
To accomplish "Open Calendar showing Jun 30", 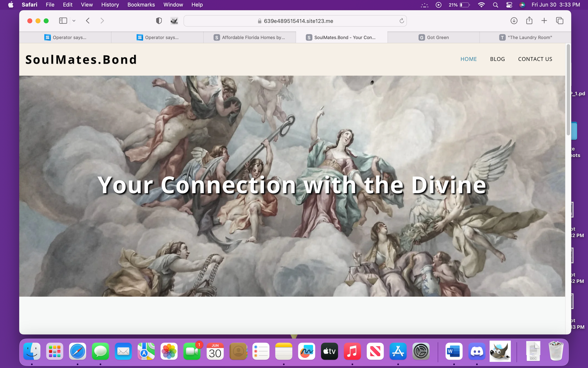I will point(215,351).
